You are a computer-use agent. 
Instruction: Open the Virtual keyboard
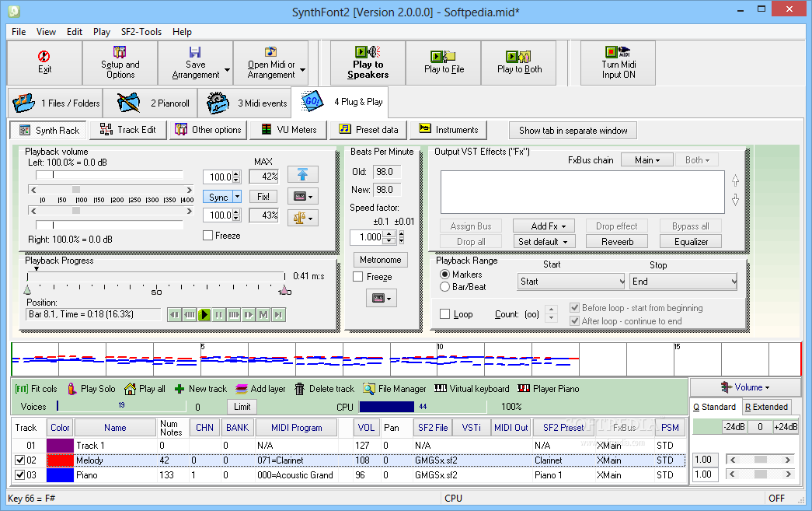click(472, 389)
